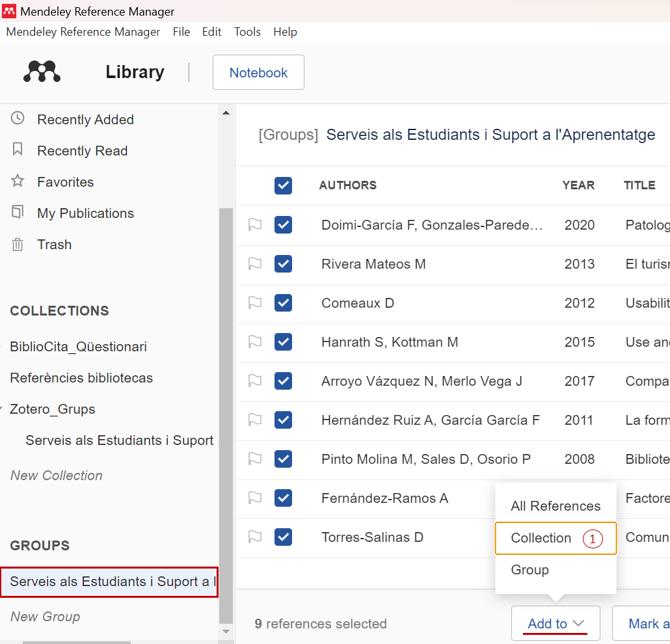This screenshot has width=670, height=644.
Task: Flag the Rivera Mateos M reference
Action: 255,263
